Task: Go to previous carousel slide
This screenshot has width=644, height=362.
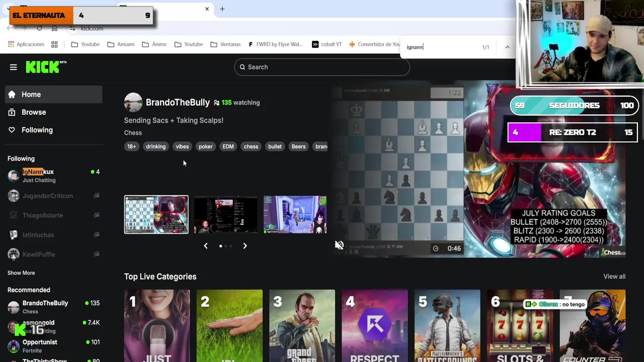Action: click(205, 246)
